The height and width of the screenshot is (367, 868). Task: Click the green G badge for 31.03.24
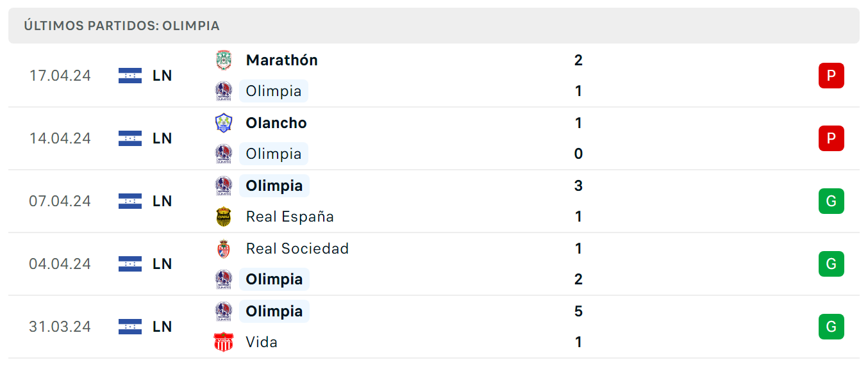pyautogui.click(x=831, y=327)
